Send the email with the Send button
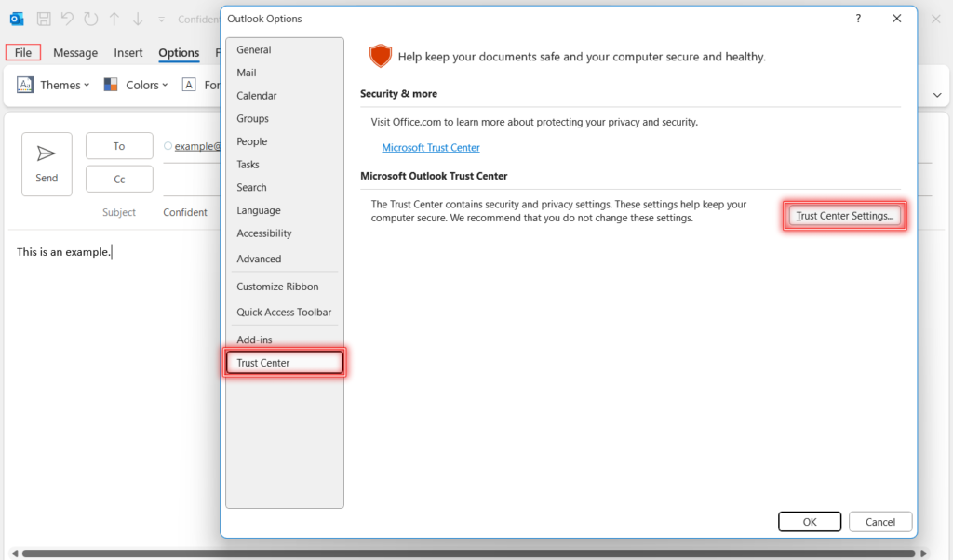Image resolution: width=953 pixels, height=560 pixels. (x=47, y=164)
